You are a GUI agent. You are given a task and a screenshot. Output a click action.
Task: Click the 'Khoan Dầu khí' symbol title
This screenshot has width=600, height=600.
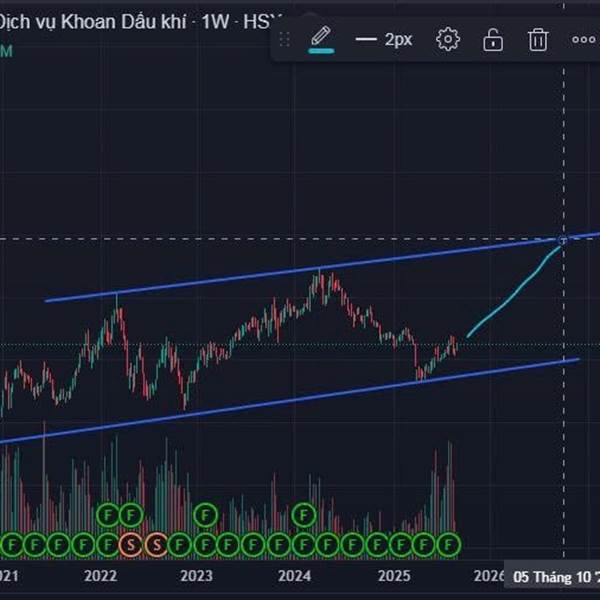(124, 22)
